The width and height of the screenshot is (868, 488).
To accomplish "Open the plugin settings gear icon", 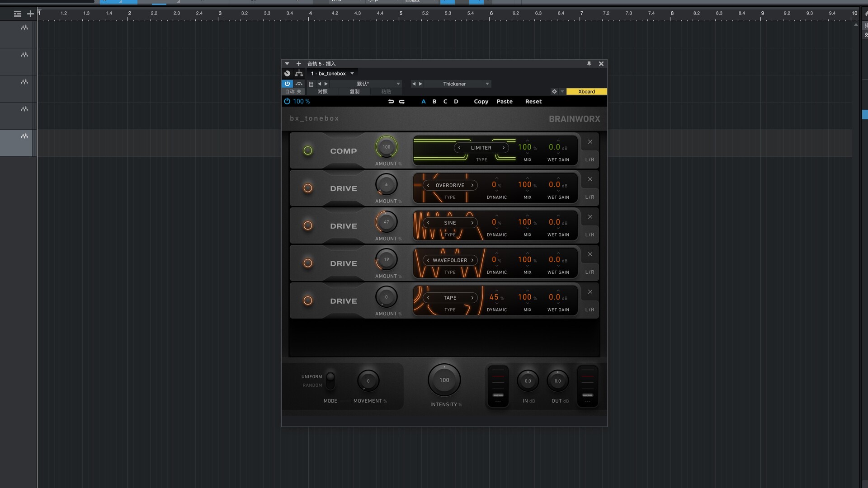I will [554, 91].
